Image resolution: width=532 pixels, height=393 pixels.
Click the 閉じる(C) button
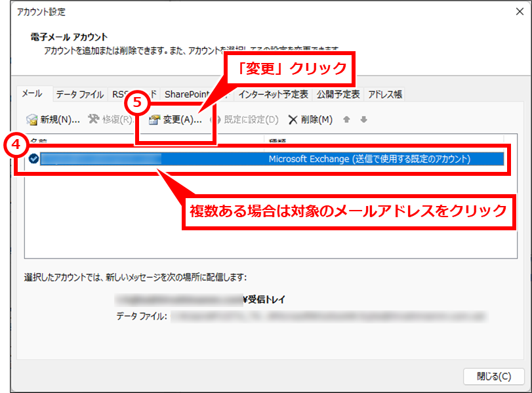494,377
